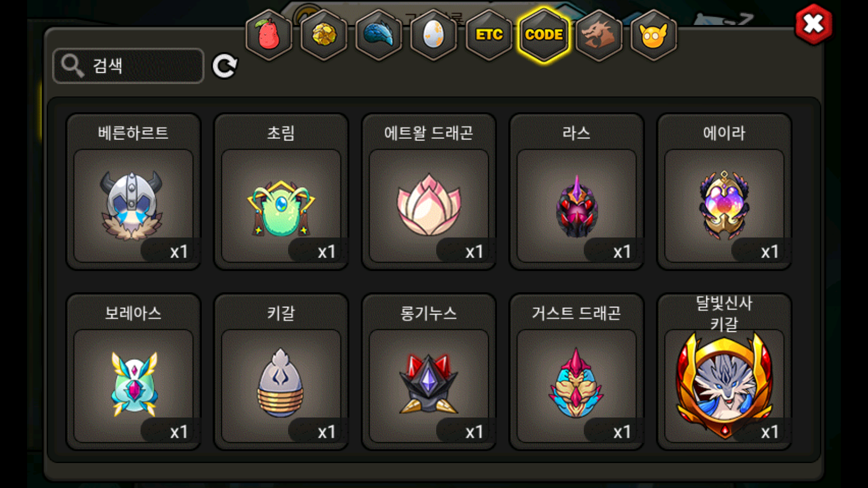Open the 에이라 purple gold egg

[724, 191]
